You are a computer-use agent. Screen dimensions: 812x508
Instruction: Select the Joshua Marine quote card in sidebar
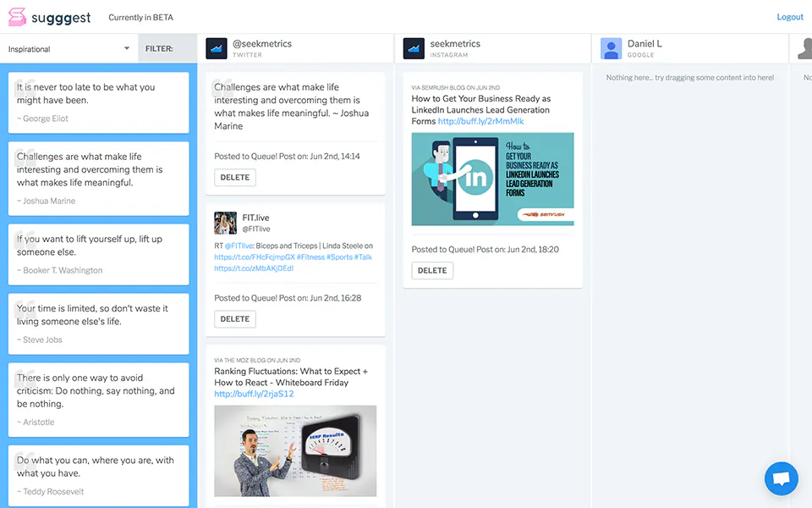(98, 179)
